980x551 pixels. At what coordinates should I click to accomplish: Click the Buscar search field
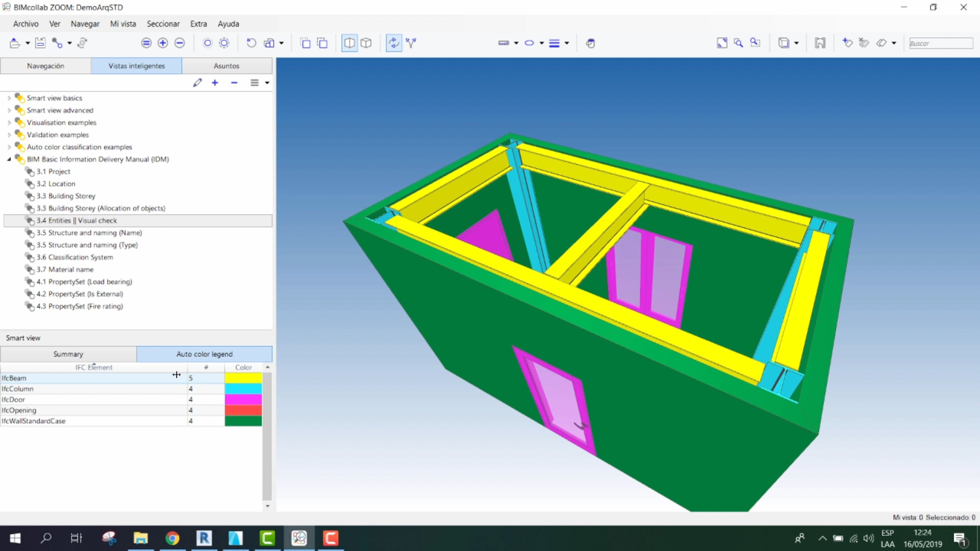(940, 43)
